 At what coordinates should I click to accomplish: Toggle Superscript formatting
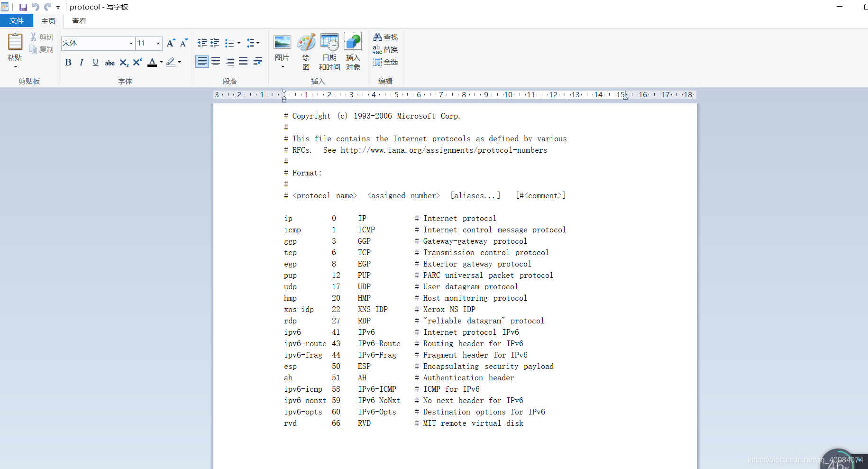pyautogui.click(x=137, y=62)
